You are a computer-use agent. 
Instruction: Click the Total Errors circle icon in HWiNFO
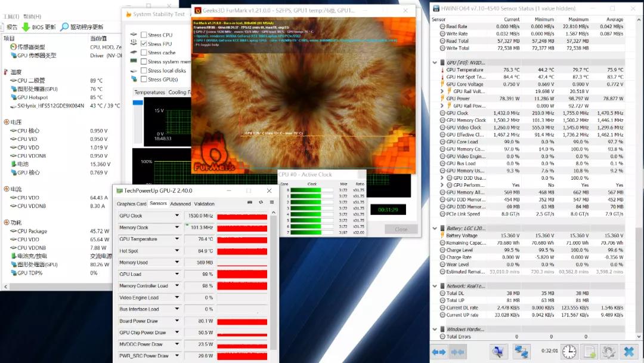442,337
